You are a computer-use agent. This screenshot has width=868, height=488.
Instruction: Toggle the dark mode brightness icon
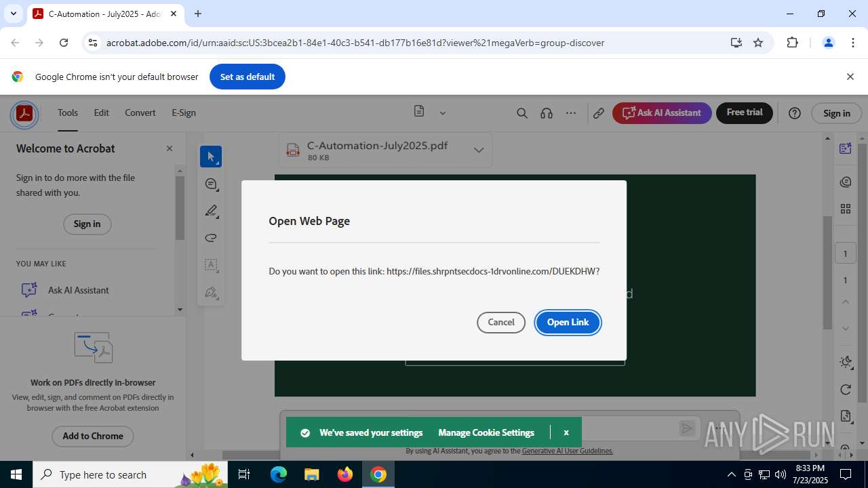[x=845, y=362]
